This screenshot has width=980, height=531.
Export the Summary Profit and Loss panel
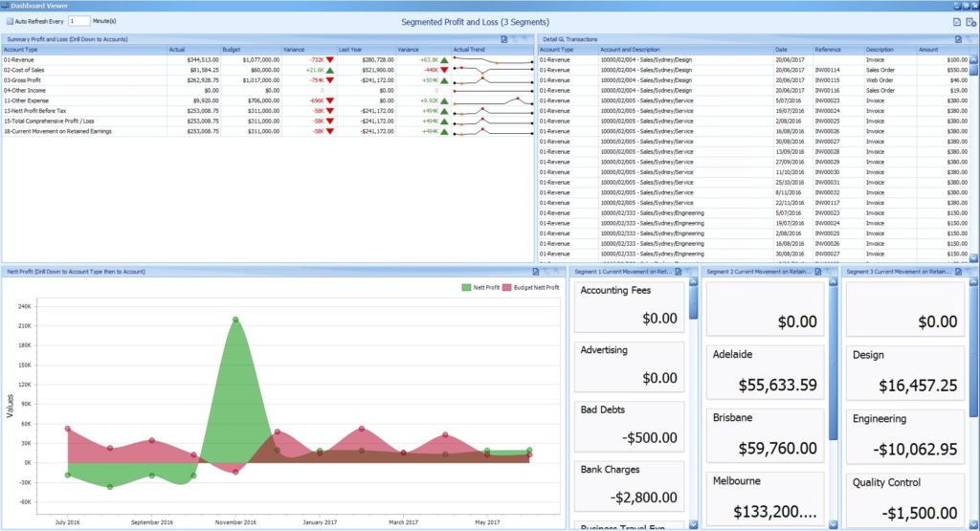pos(504,38)
